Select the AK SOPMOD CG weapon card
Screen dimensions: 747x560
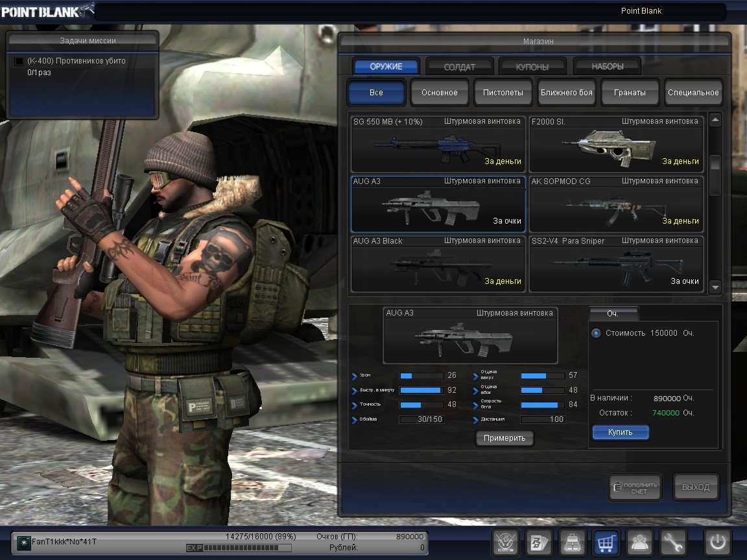tap(615, 204)
